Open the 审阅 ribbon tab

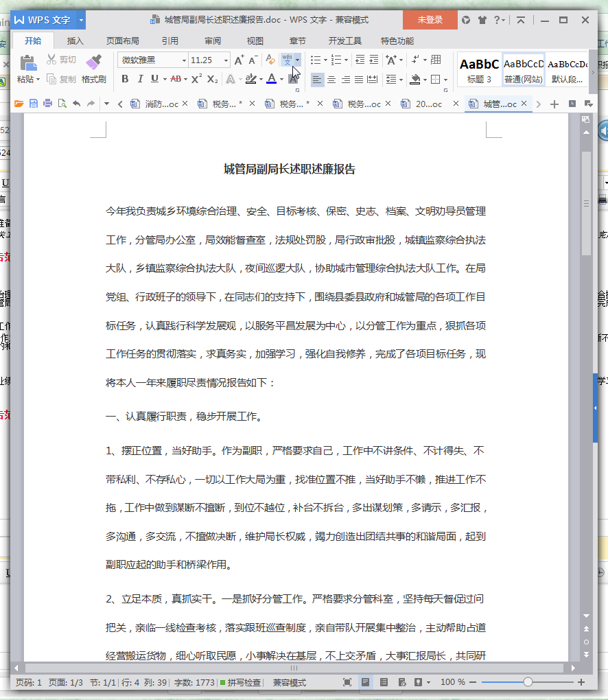[213, 41]
